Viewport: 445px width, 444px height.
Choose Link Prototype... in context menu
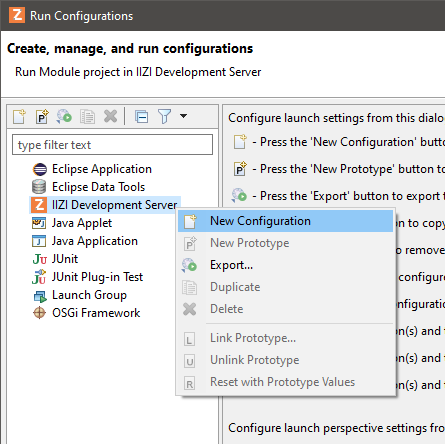[x=286, y=338]
